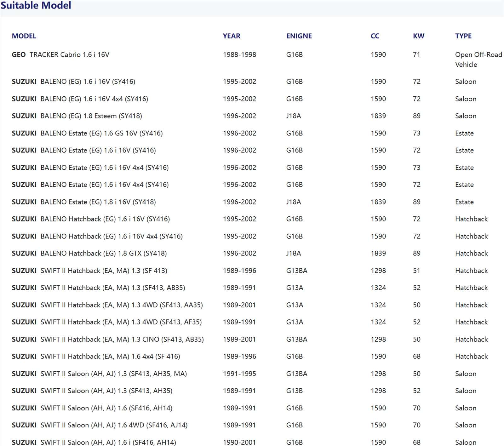Select the YEAR column header
This screenshot has height=446, width=504.
pos(232,36)
